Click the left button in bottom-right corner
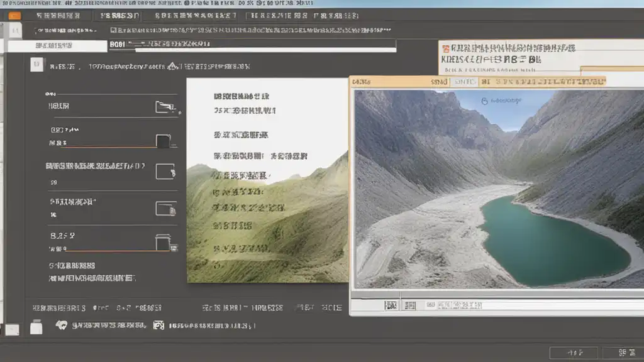The width and height of the screenshot is (644, 362). [x=573, y=353]
